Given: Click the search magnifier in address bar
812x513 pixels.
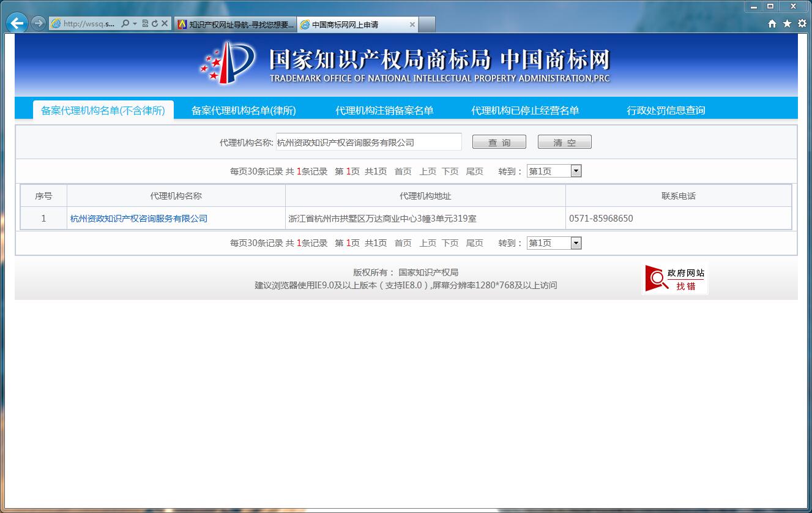Looking at the screenshot, I should tap(125, 24).
